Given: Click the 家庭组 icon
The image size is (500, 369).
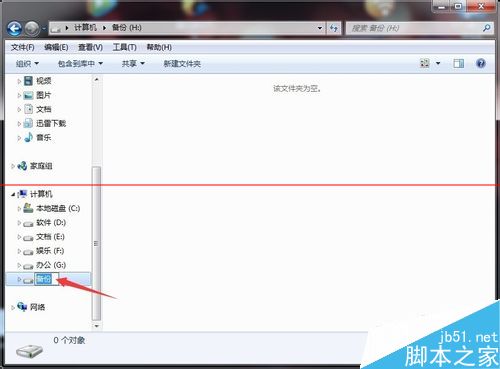Looking at the screenshot, I should click(x=22, y=166).
